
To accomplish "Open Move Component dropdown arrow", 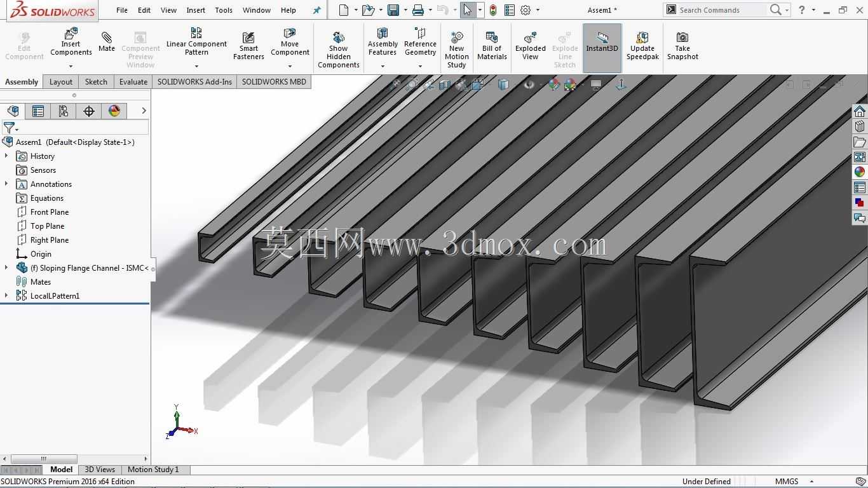I will [x=290, y=66].
